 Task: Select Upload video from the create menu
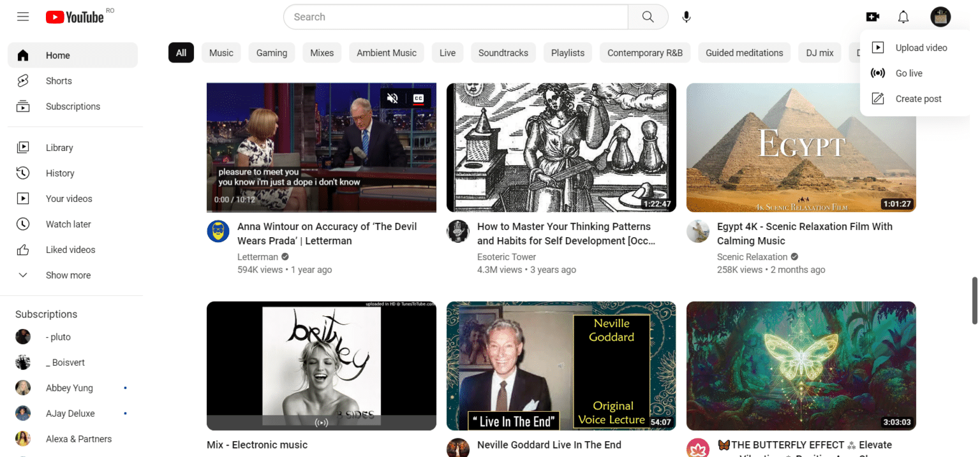coord(921,47)
